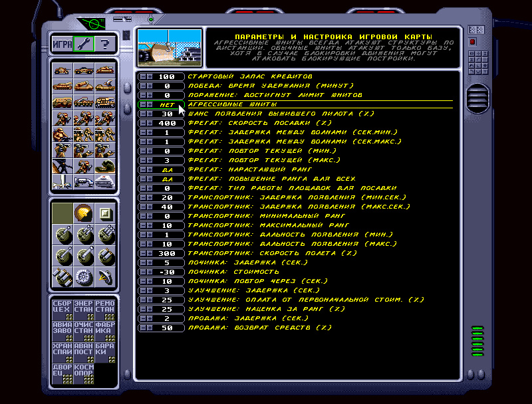Click the crane and blocks preview thumbnail
This screenshot has width=532, height=404.
[170, 48]
